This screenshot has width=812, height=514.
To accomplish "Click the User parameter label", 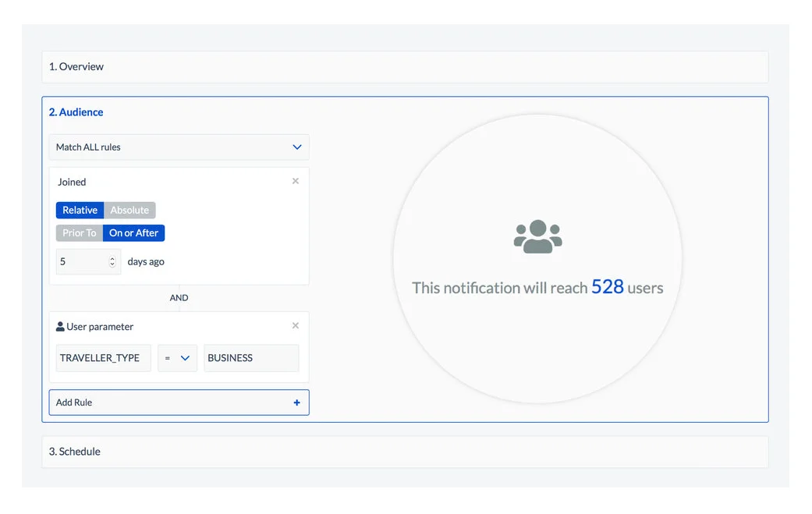I will click(100, 327).
